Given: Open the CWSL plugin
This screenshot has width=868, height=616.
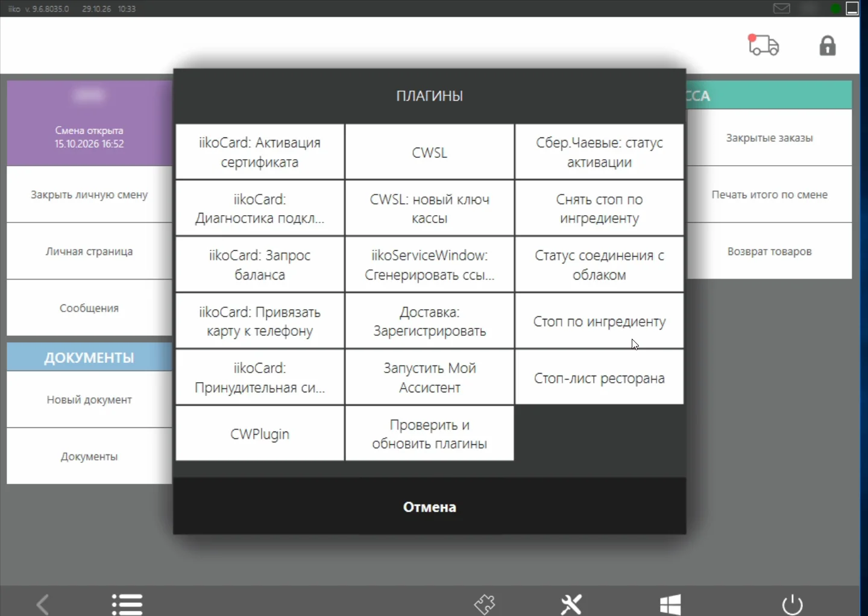Looking at the screenshot, I should pos(430,152).
